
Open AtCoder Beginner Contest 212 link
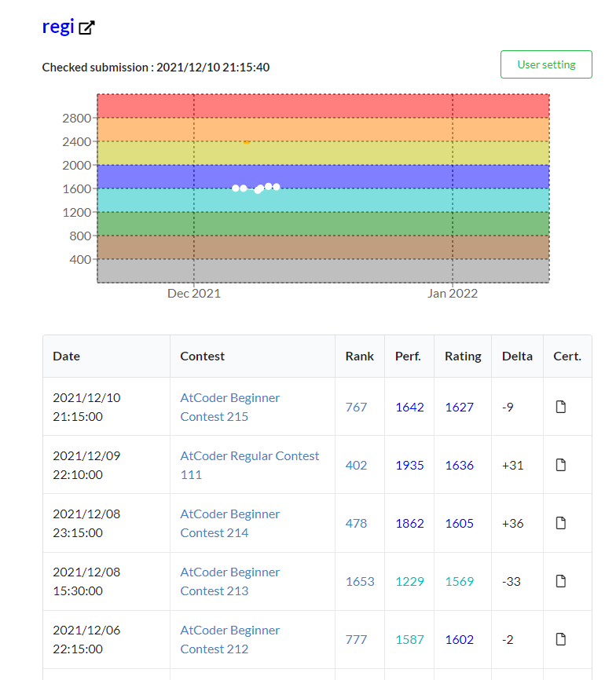[230, 639]
